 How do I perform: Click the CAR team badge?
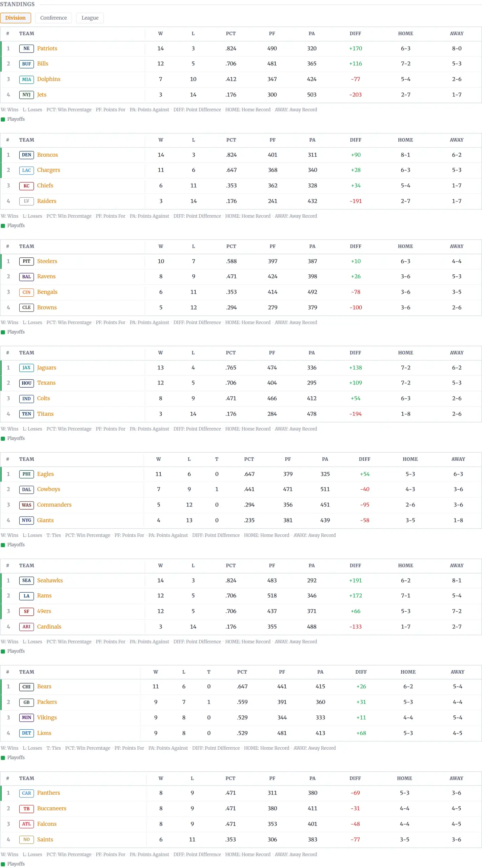[x=26, y=793]
